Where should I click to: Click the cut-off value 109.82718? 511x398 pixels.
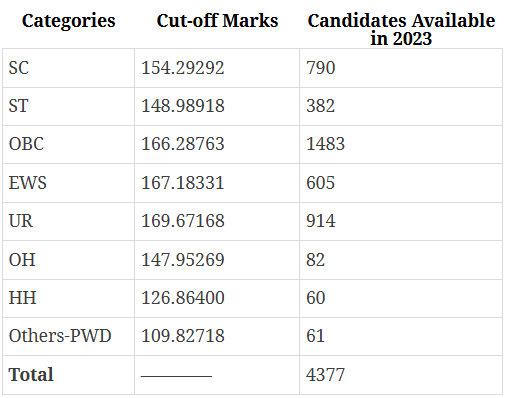183,336
